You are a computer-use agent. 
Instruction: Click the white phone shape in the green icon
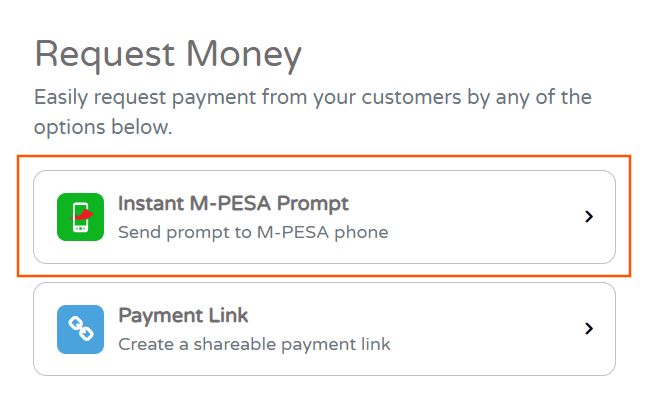tap(78, 219)
